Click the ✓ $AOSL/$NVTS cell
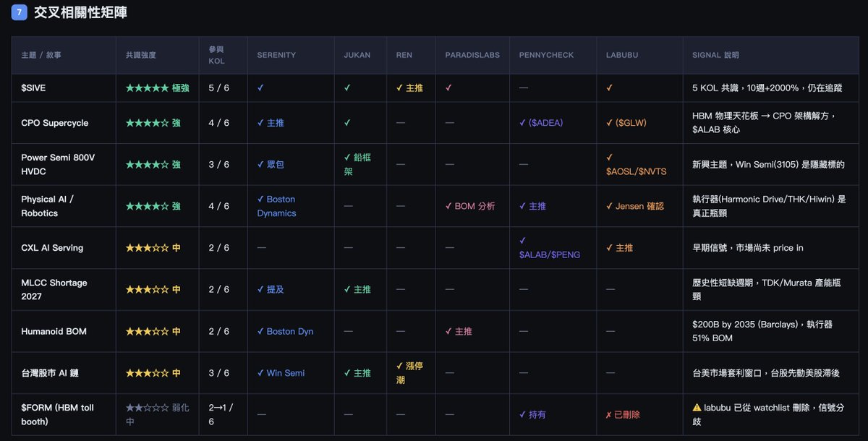Screen dimensions: 868x441 coord(636,164)
